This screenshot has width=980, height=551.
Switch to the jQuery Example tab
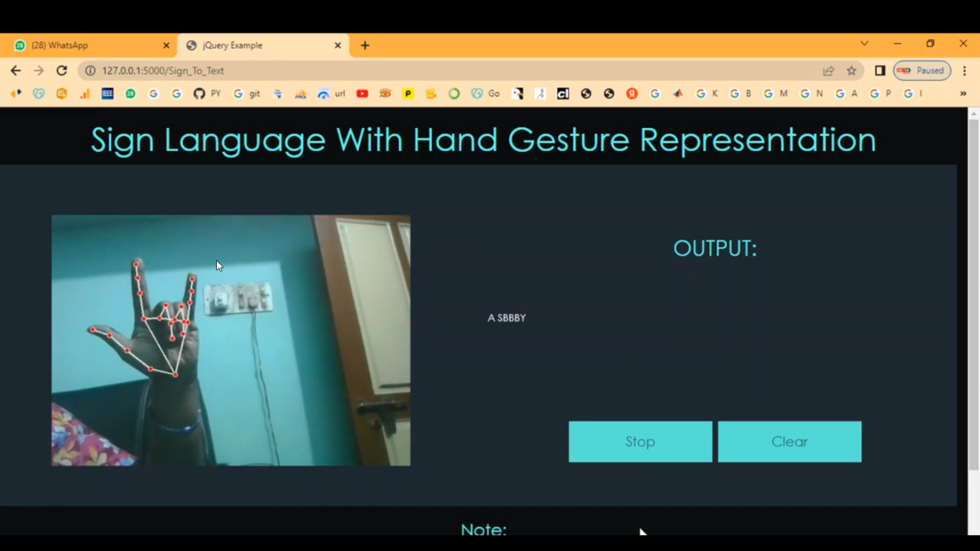click(255, 45)
